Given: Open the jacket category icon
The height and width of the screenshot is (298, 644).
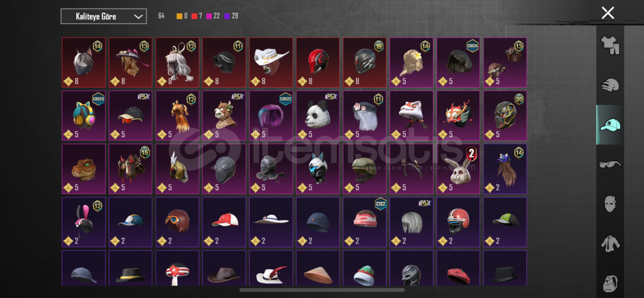Looking at the screenshot, I should pos(610,244).
